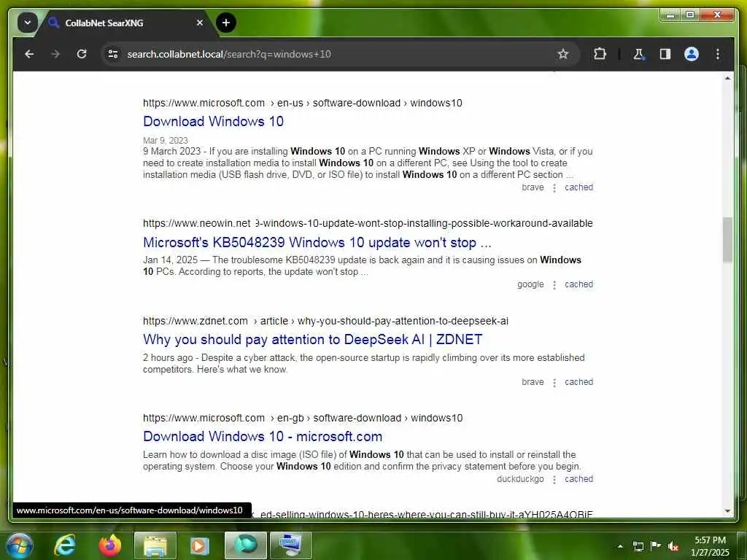Click the address bar URL
The width and height of the screenshot is (747, 560).
[x=228, y=54]
